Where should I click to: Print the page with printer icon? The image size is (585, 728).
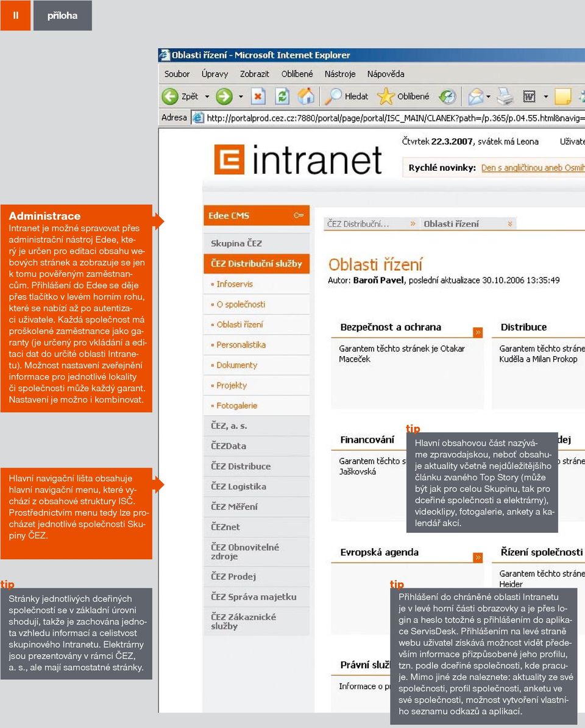(x=505, y=96)
